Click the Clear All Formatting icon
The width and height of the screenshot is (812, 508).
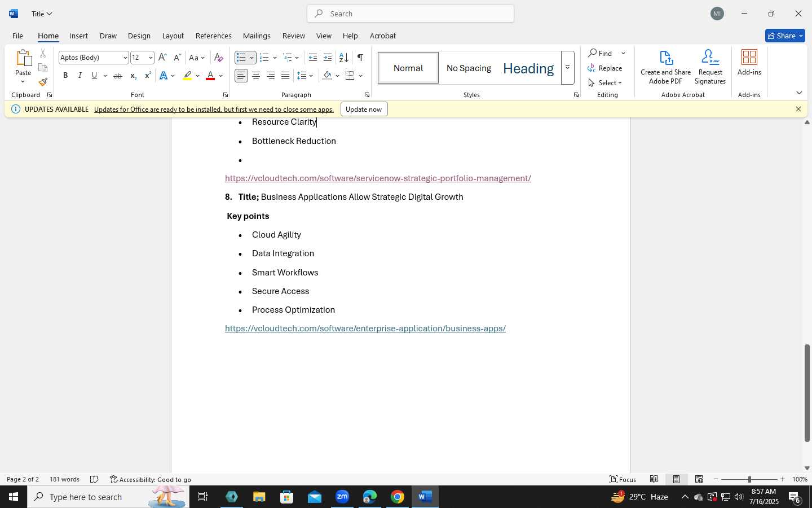[x=219, y=58]
